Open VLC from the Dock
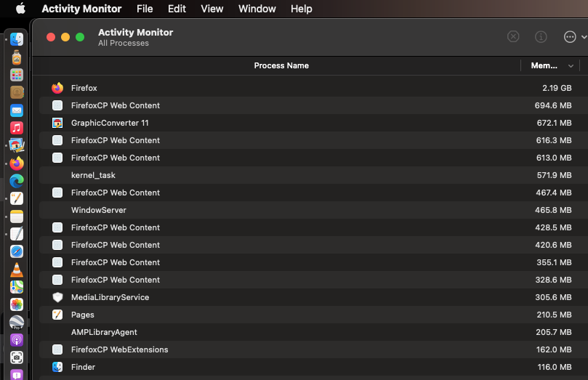This screenshot has width=588, height=380. 17,270
